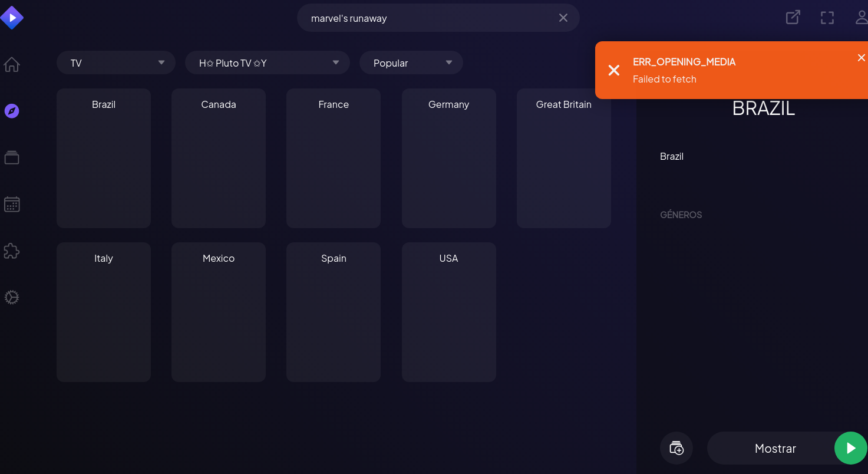The image size is (868, 474).
Task: Select the Italy card
Action: [x=104, y=312]
